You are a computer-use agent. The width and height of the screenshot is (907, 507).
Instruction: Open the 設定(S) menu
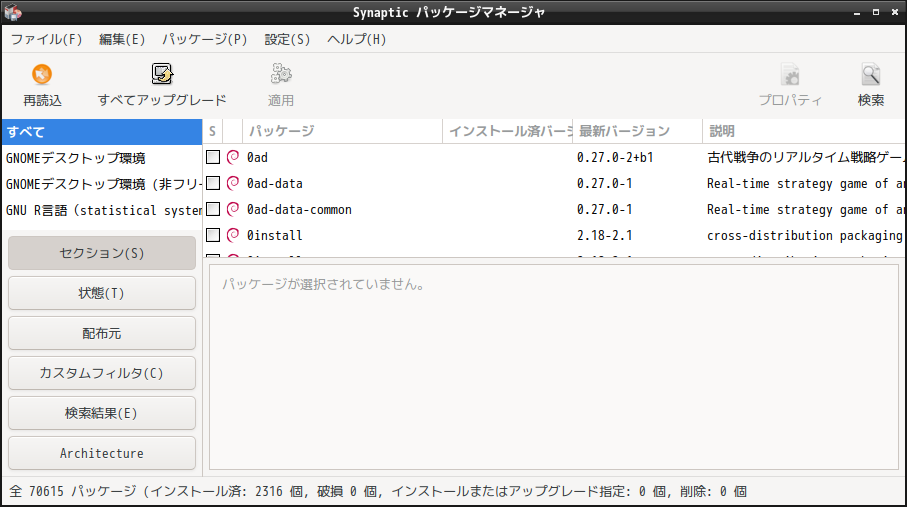(287, 39)
